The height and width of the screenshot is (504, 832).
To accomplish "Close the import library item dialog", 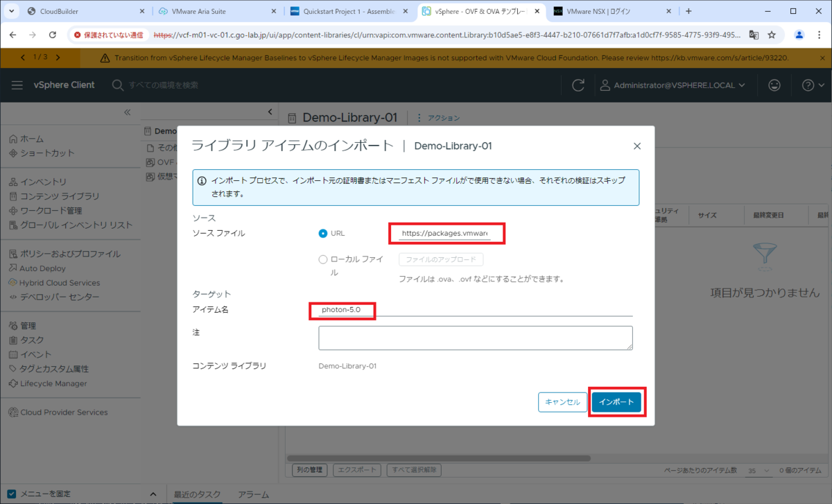I will pyautogui.click(x=637, y=146).
